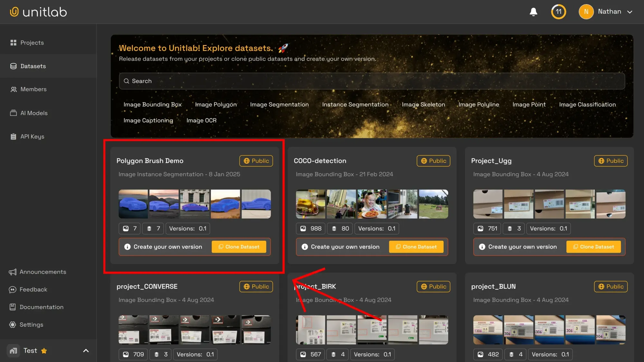Screen dimensions: 644x362
Task: Click the image count icon on Polygon Brush Demo
Action: click(126, 228)
